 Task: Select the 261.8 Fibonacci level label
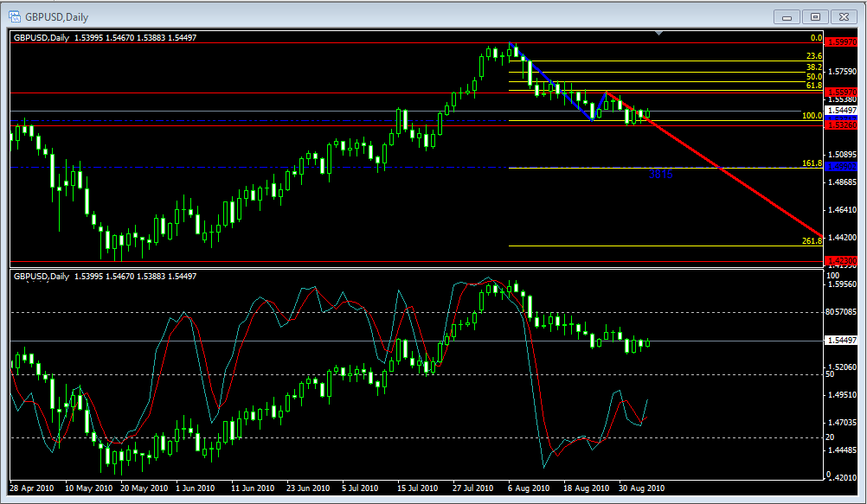click(x=811, y=240)
